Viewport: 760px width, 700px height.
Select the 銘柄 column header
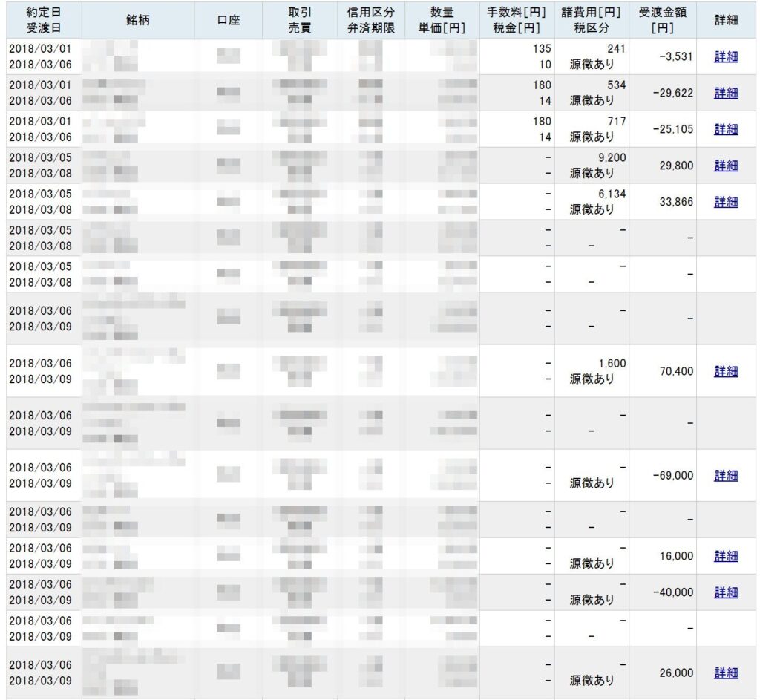pos(138,20)
